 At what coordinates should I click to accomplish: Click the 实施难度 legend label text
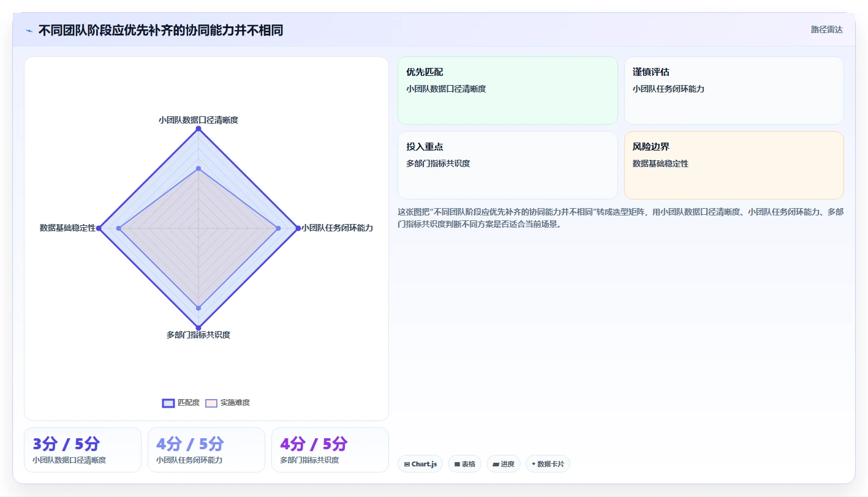[235, 403]
